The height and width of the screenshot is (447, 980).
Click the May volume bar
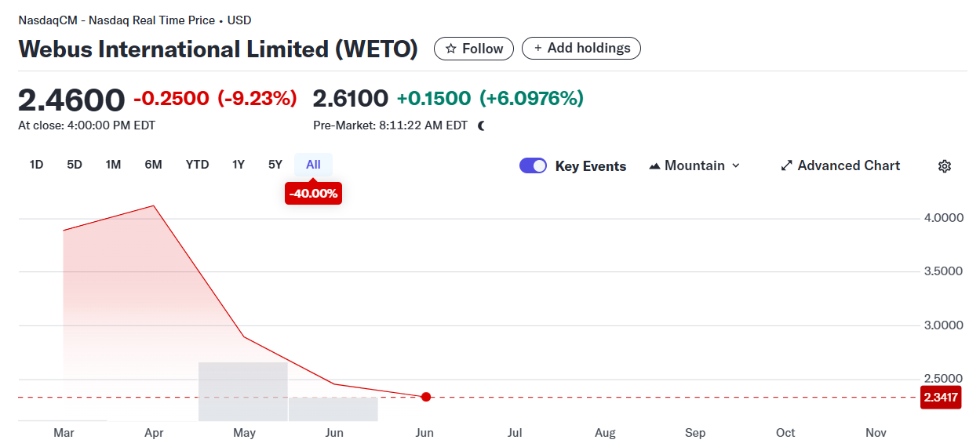(x=242, y=391)
